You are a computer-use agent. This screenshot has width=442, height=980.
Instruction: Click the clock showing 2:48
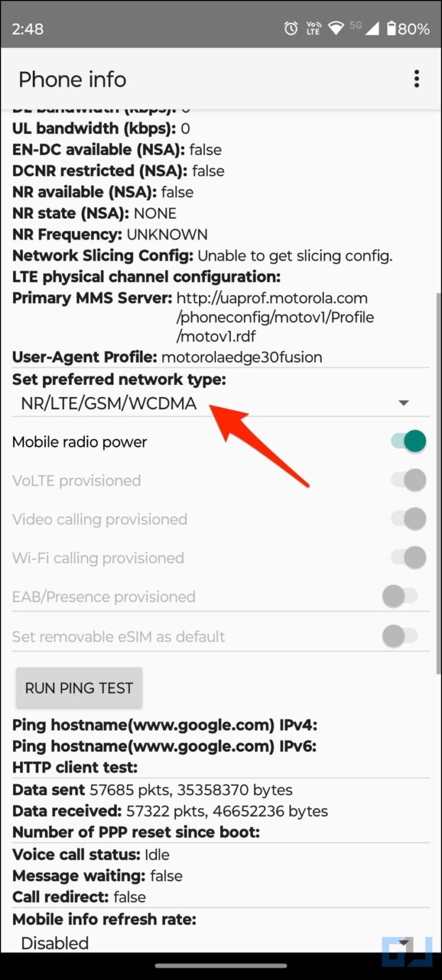tap(28, 28)
